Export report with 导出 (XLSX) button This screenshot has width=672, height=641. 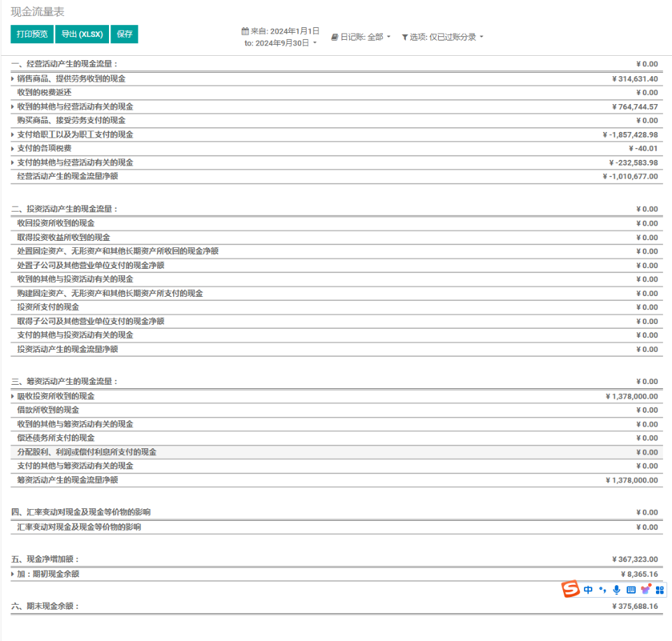[x=82, y=34]
